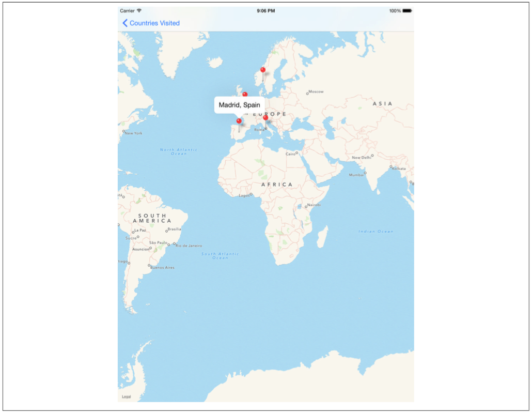Select the Rio de Janeiro label

click(189, 246)
